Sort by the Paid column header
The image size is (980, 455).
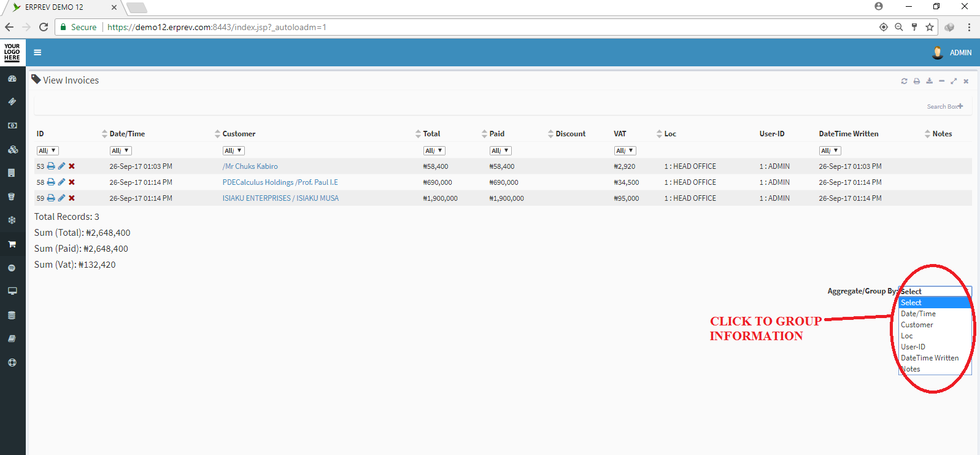coord(497,134)
